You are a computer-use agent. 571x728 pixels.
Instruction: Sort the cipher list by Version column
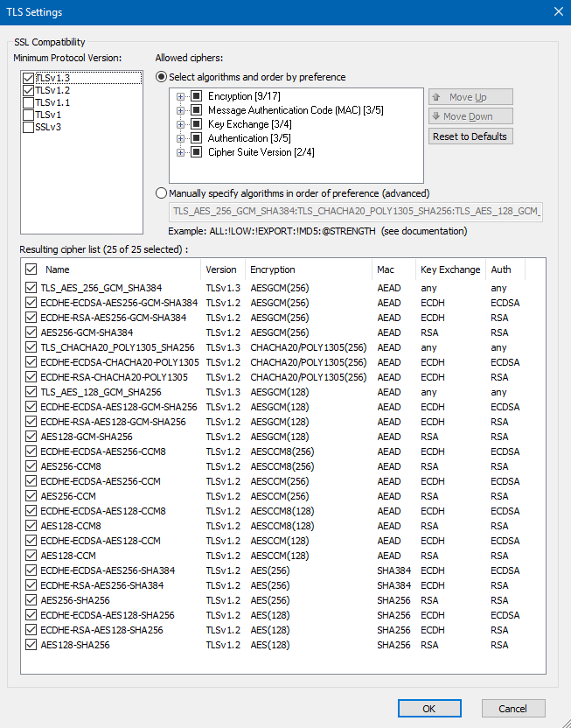pyautogui.click(x=221, y=269)
